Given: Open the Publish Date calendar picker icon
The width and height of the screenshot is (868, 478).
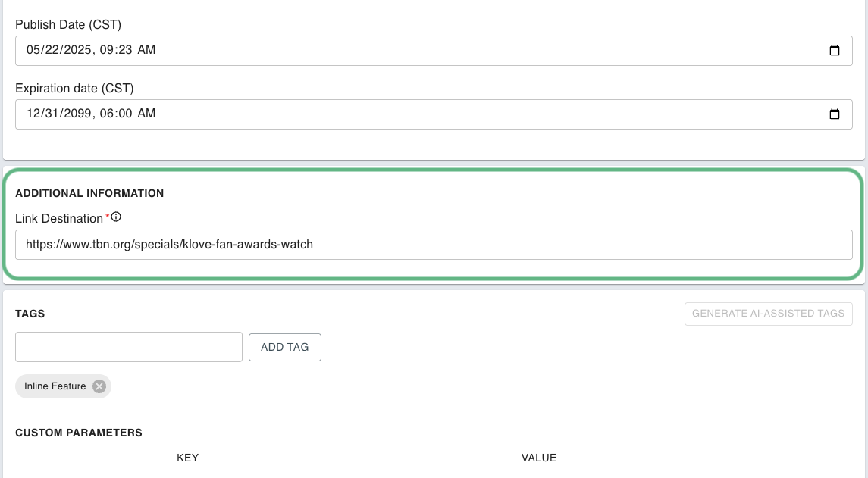Looking at the screenshot, I should (x=835, y=51).
